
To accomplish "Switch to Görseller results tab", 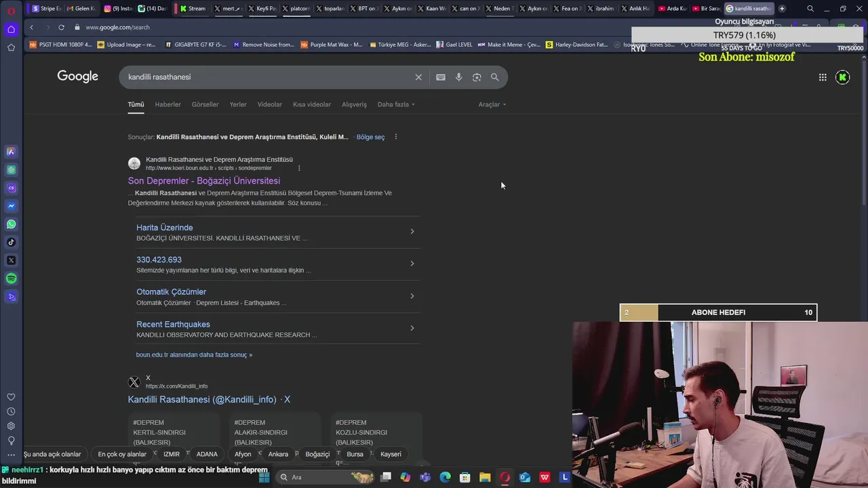I will (x=205, y=104).
